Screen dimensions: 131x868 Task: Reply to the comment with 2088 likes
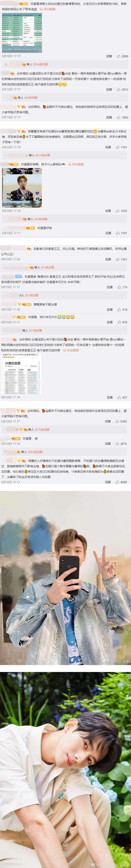(x=109, y=56)
